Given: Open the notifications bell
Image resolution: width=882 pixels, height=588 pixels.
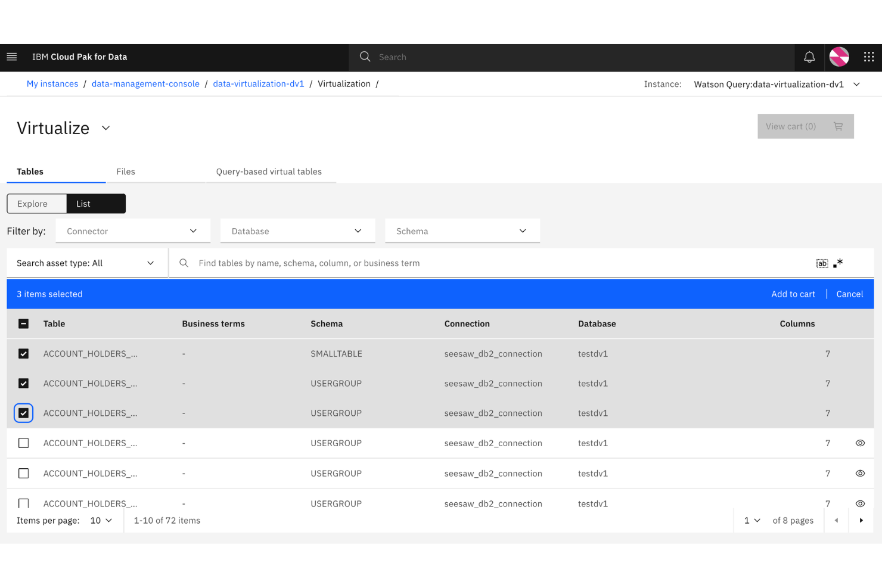Looking at the screenshot, I should (809, 57).
